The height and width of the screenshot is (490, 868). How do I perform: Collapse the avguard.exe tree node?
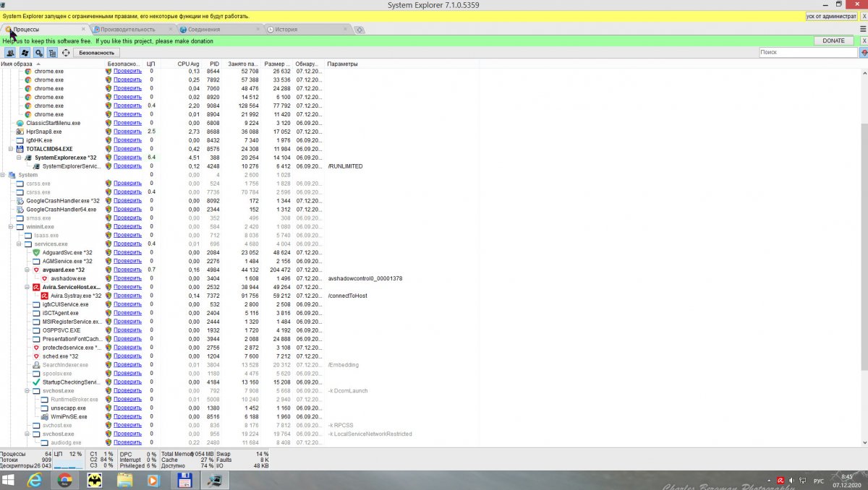(x=27, y=270)
